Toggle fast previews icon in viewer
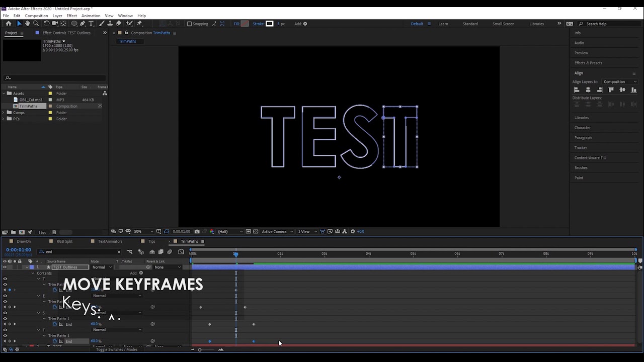Screen dimensions: 644x362 coord(330,232)
